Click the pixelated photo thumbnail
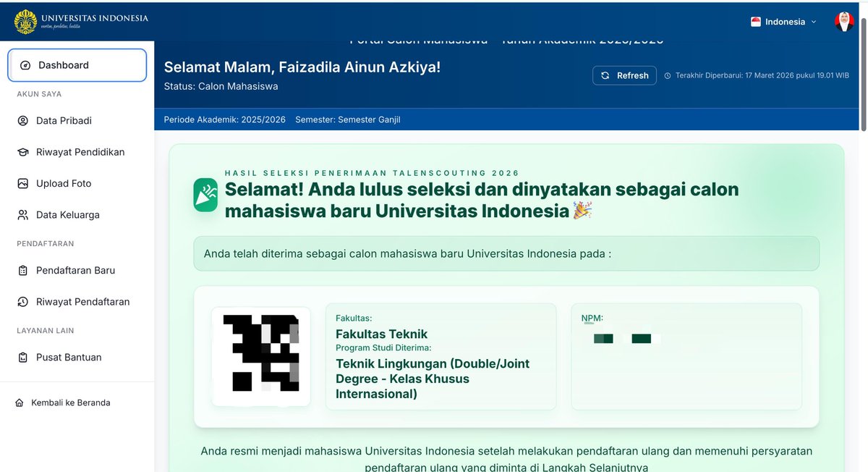Viewport: 868px width, 472px height. coord(261,356)
